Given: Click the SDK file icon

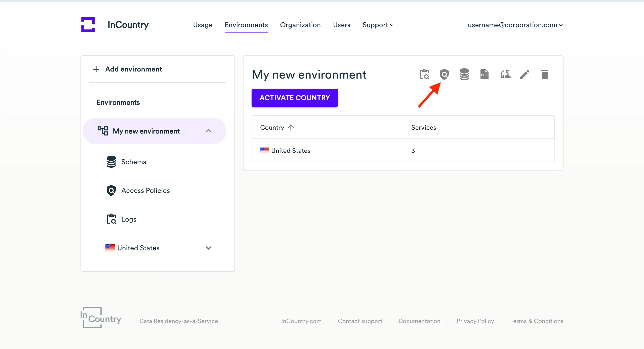Looking at the screenshot, I should point(484,74).
